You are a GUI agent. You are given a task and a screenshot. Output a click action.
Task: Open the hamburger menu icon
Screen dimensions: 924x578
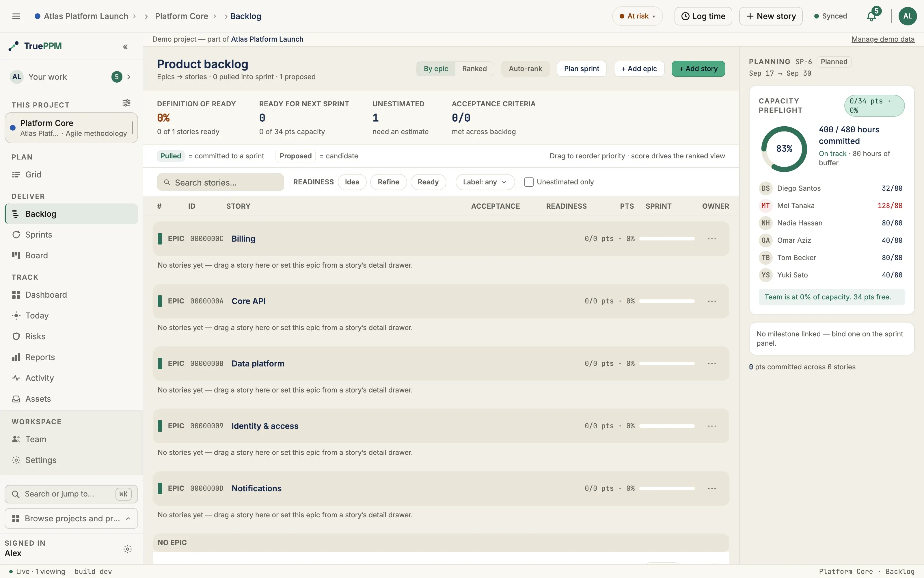click(16, 16)
